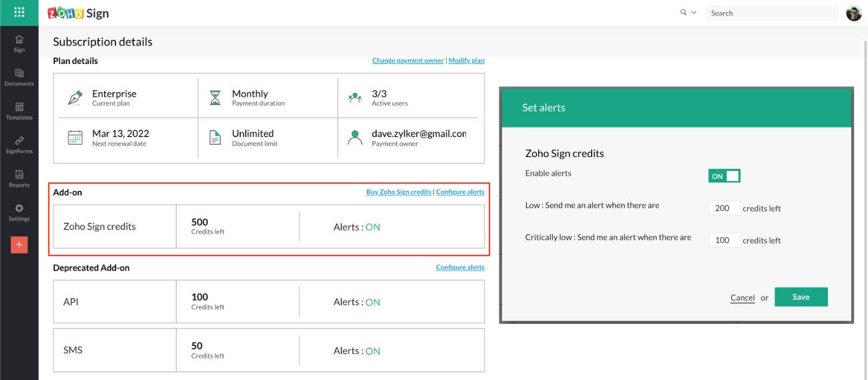Screen dimensions: 868x380
Task: Click 'Alerts : ON' in the SMS row
Action: tap(357, 351)
